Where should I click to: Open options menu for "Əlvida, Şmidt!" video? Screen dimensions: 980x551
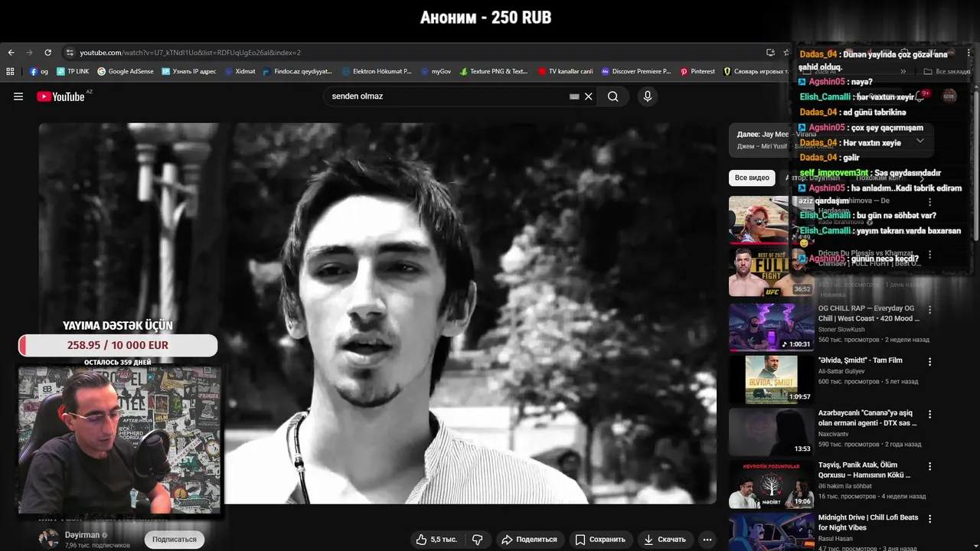coord(930,362)
